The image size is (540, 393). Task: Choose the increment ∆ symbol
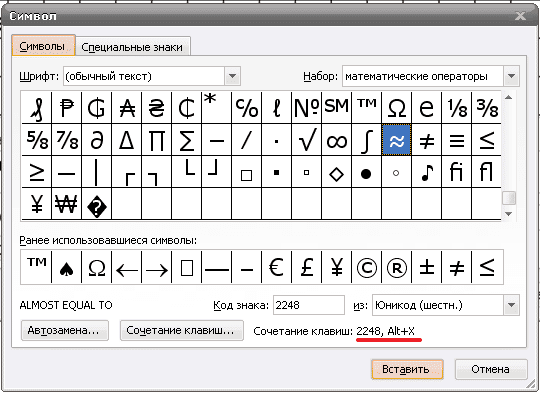tap(126, 140)
